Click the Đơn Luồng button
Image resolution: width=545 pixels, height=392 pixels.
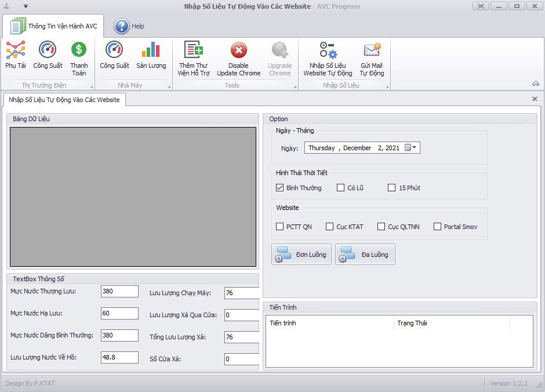301,255
